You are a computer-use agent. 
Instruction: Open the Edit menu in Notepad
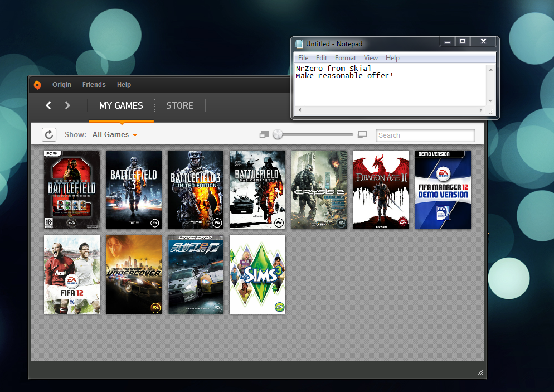click(x=322, y=58)
